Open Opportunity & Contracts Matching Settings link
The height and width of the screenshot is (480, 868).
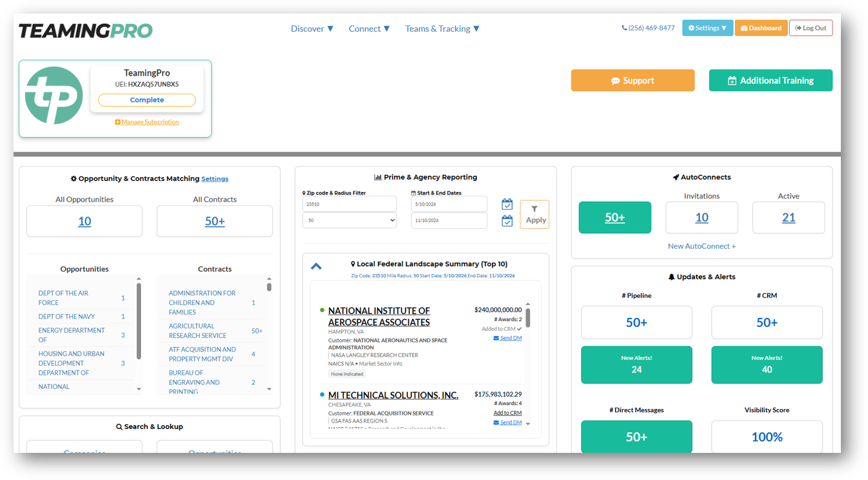pos(215,179)
